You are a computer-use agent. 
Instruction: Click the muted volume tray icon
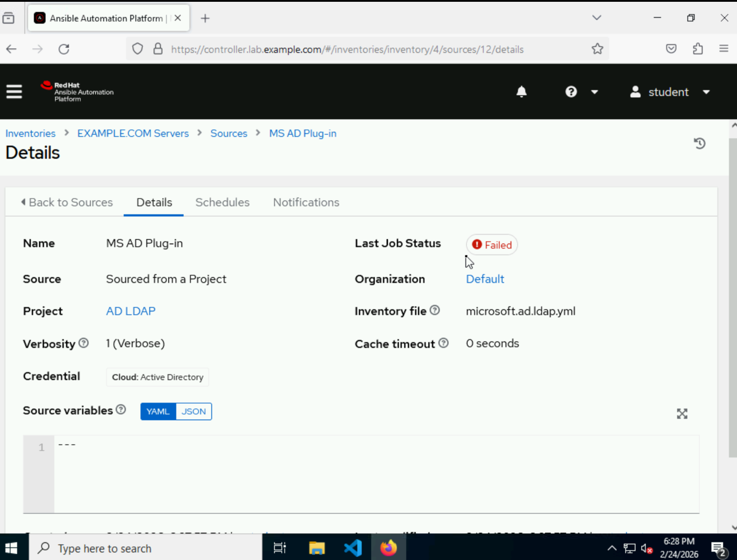click(647, 548)
